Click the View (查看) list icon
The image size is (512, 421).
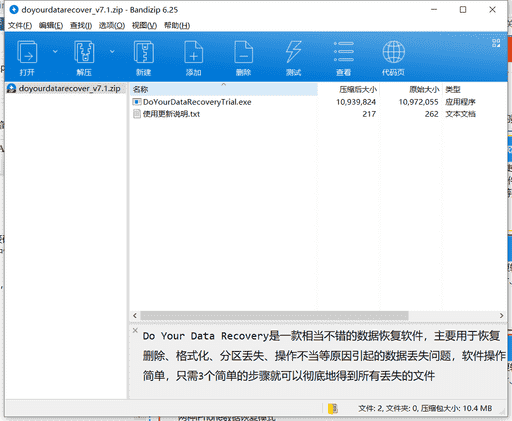(344, 52)
